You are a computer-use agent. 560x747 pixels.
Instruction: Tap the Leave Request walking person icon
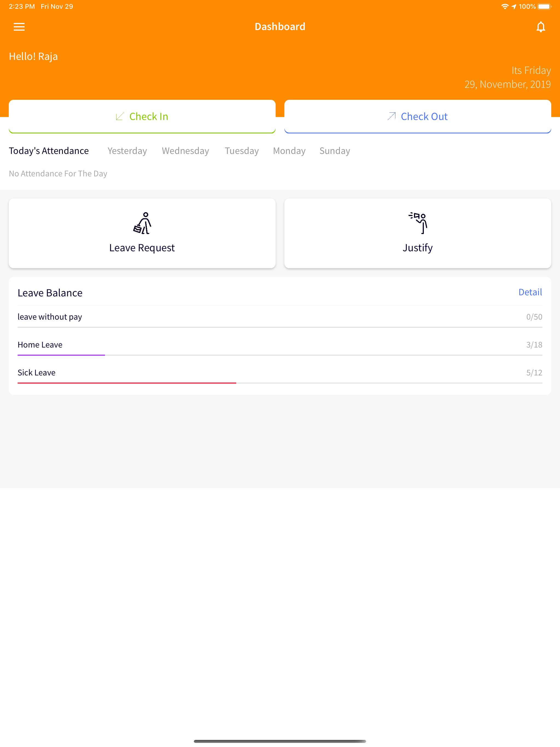click(x=142, y=223)
